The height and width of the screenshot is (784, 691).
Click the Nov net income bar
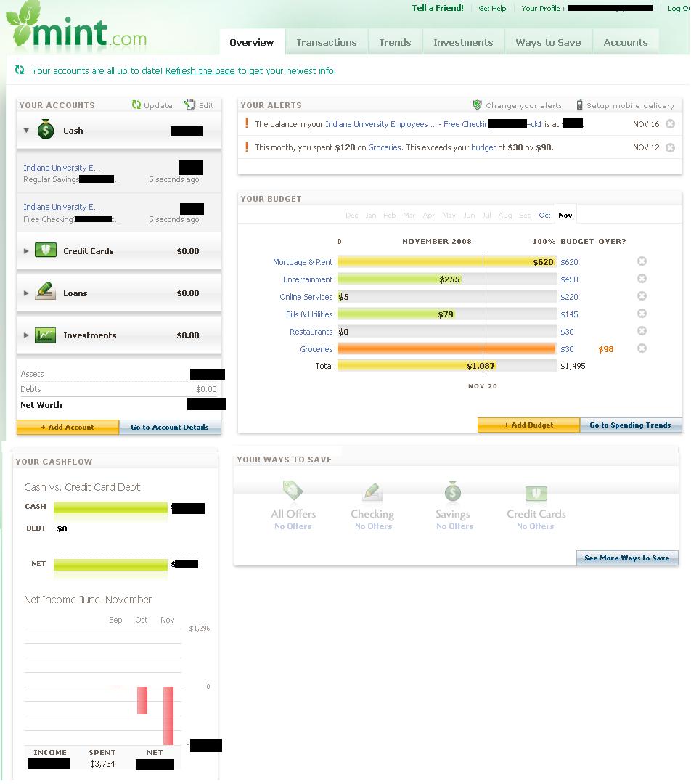(x=168, y=715)
